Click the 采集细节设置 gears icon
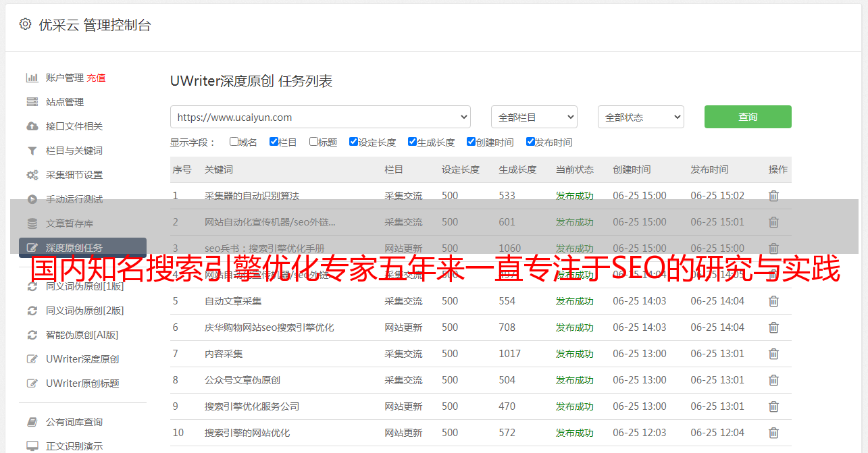 pos(32,175)
